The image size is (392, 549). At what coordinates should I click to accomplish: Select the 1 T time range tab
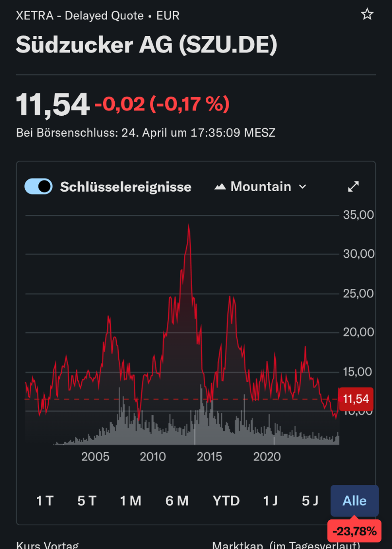click(x=45, y=501)
